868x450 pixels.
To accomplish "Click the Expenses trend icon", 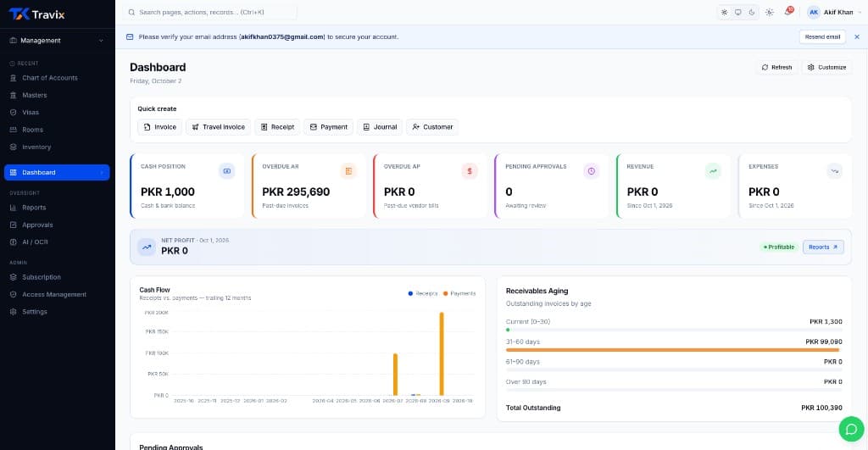I will (x=834, y=171).
